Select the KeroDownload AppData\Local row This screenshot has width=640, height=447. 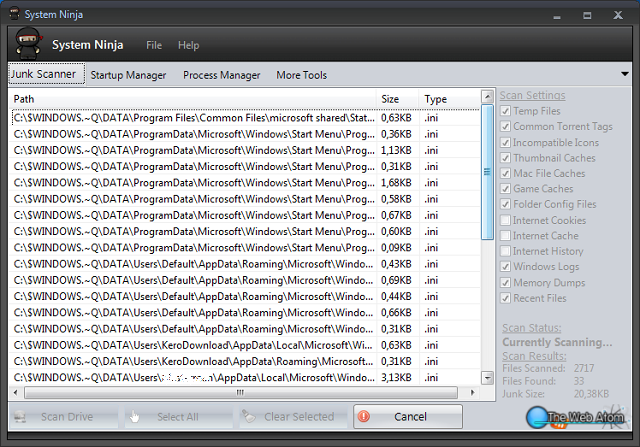click(x=245, y=345)
